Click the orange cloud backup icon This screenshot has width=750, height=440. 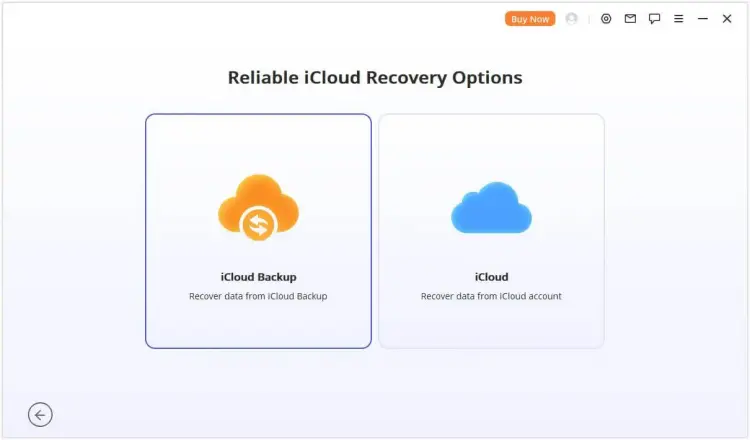point(258,207)
